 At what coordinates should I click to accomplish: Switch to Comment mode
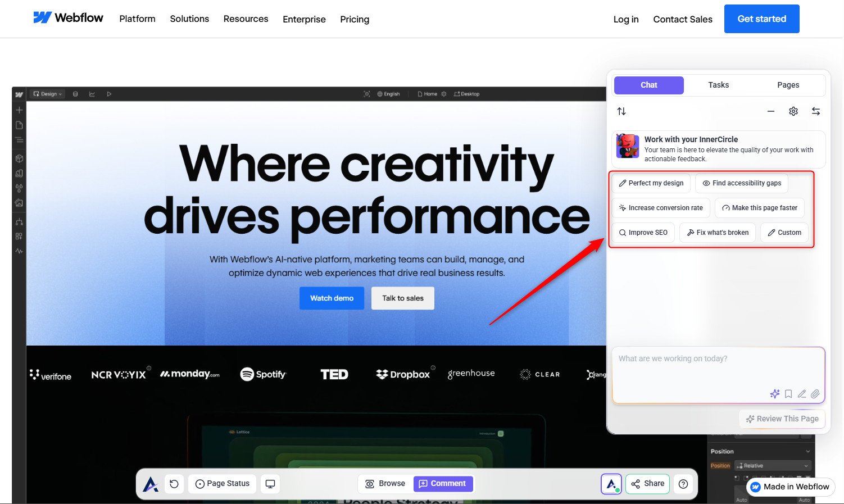tap(443, 484)
